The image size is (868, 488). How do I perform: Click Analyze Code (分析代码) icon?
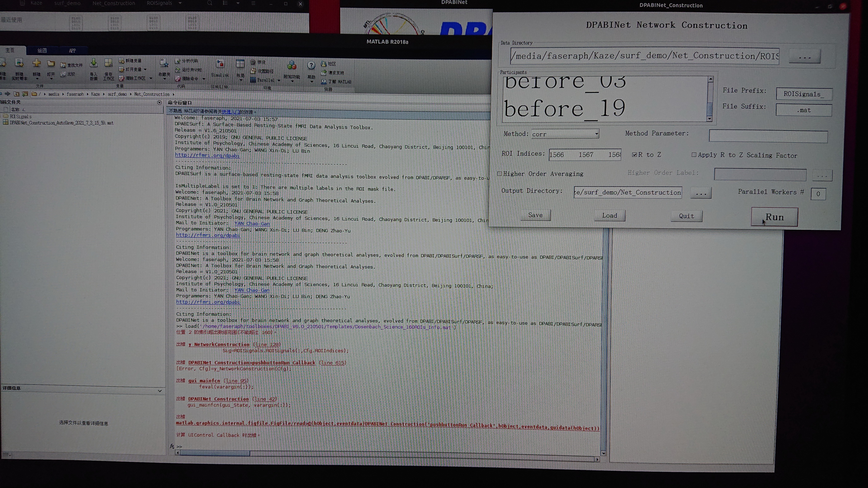pos(178,61)
